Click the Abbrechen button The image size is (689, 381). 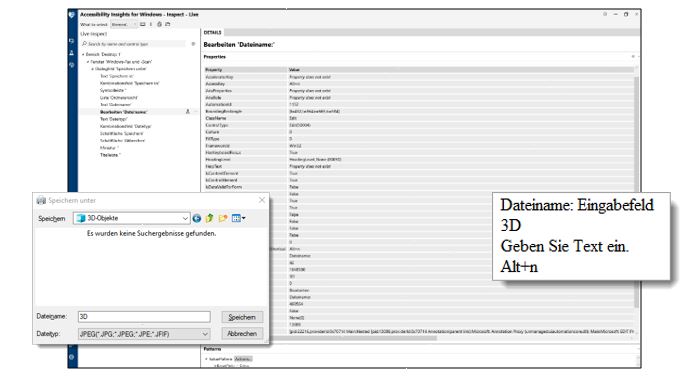[242, 334]
